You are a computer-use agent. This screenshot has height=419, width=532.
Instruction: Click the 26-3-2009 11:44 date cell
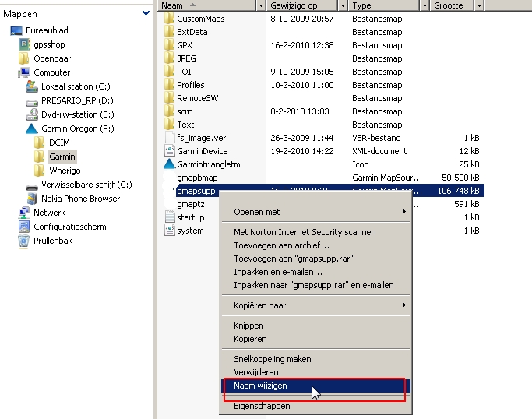point(302,138)
